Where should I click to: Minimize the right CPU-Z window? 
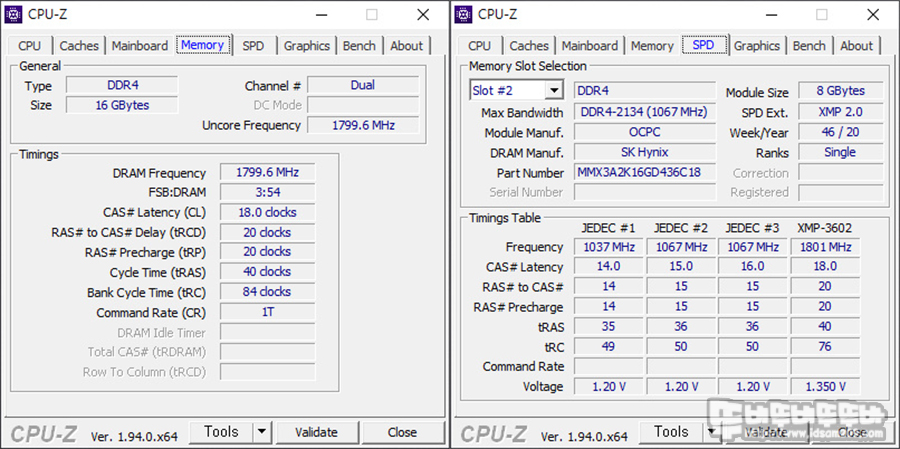pyautogui.click(x=770, y=15)
